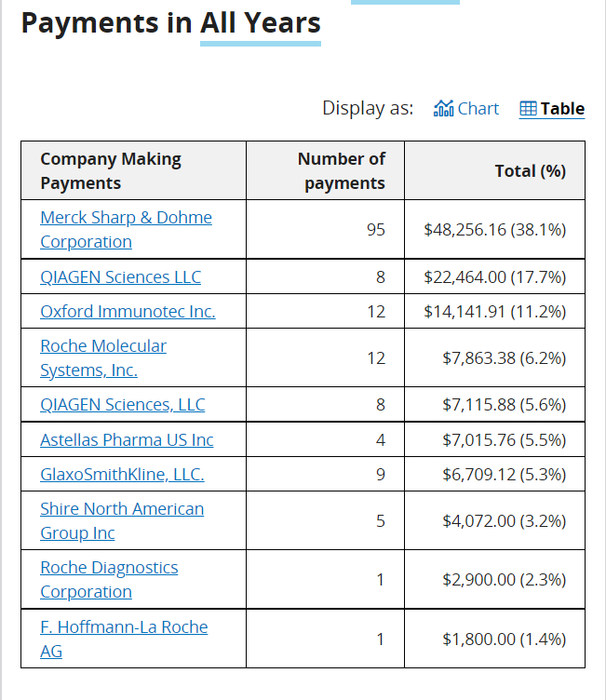Screen dimensions: 606x700
Task: Click the 95 payments count for Merck
Action: (x=375, y=230)
